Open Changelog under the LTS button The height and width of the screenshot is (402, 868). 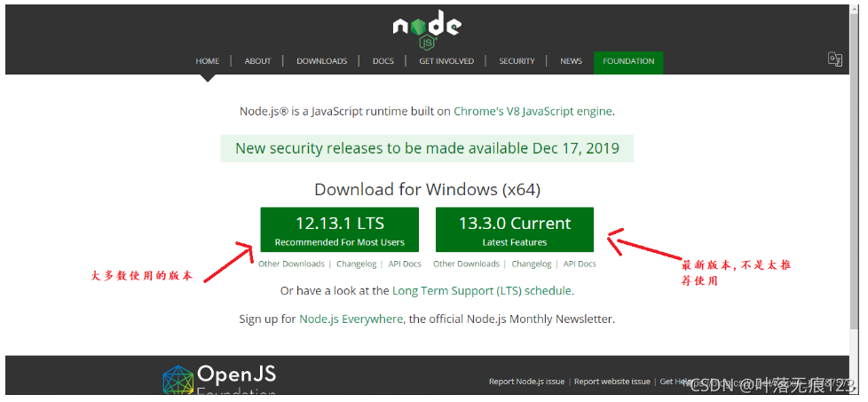pyautogui.click(x=356, y=264)
